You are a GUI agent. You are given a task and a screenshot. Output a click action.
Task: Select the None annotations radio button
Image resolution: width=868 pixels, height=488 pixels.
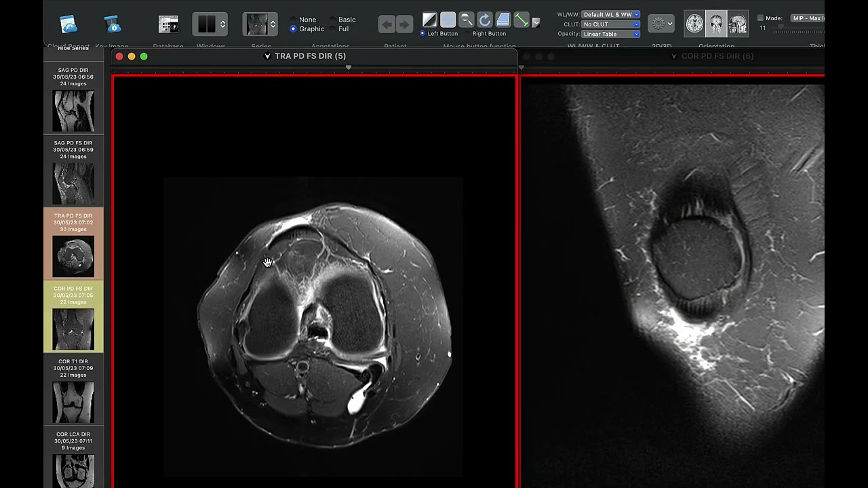coord(293,20)
